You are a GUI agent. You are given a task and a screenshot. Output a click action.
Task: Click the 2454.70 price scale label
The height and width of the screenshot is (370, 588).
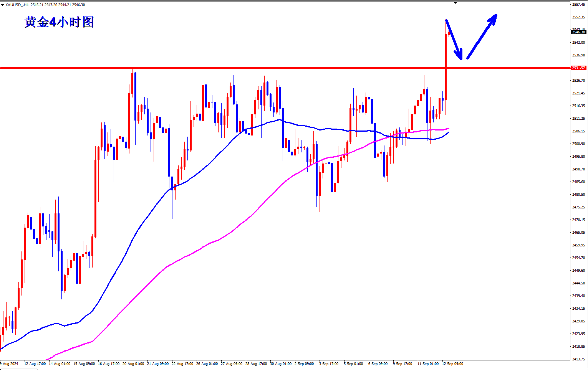click(578, 258)
